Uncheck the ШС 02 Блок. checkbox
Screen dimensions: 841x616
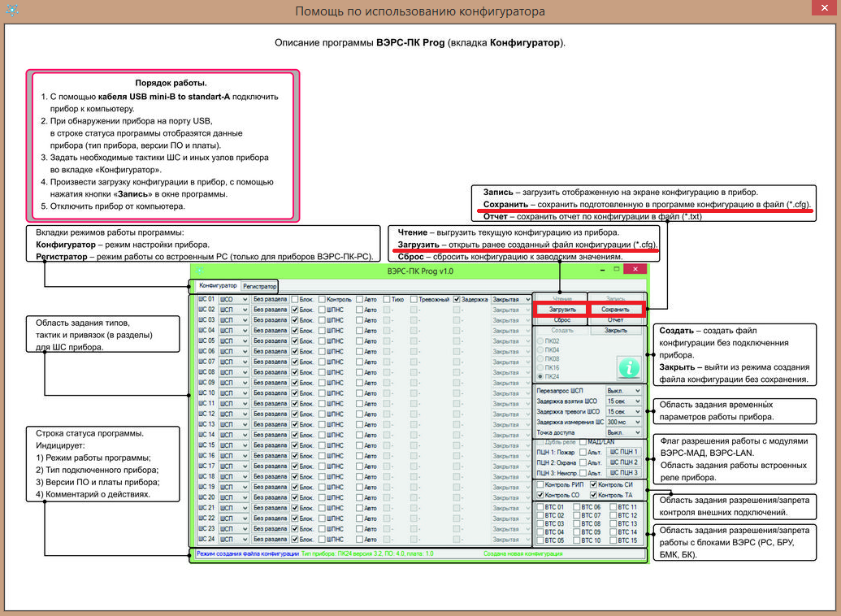click(295, 310)
